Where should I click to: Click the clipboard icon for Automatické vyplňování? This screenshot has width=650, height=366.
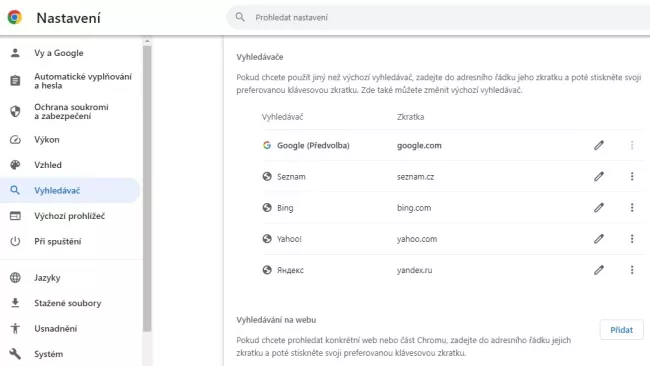point(15,80)
